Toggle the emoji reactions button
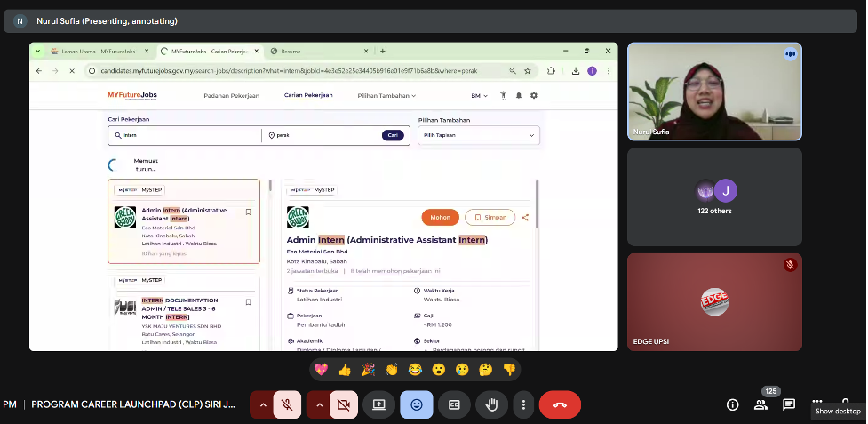The image size is (868, 424). point(416,404)
